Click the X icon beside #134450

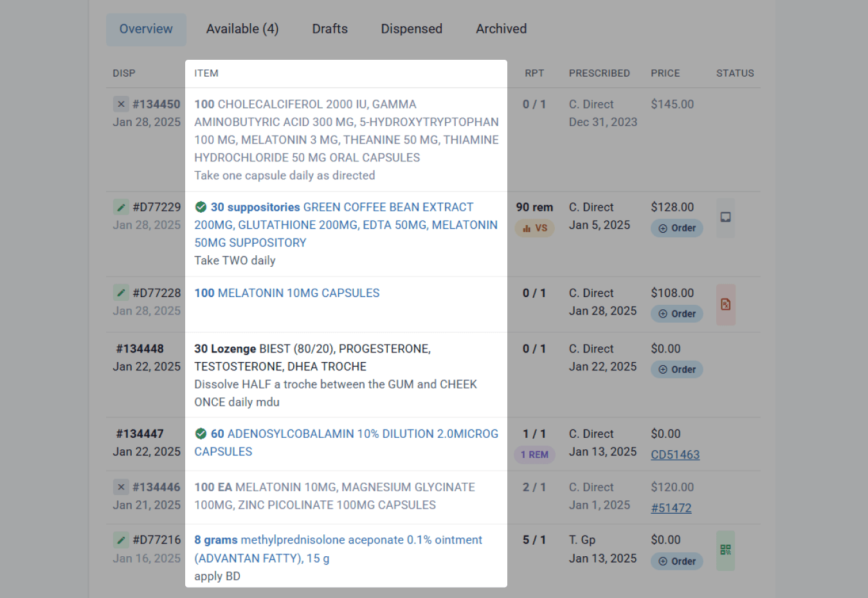pyautogui.click(x=121, y=104)
